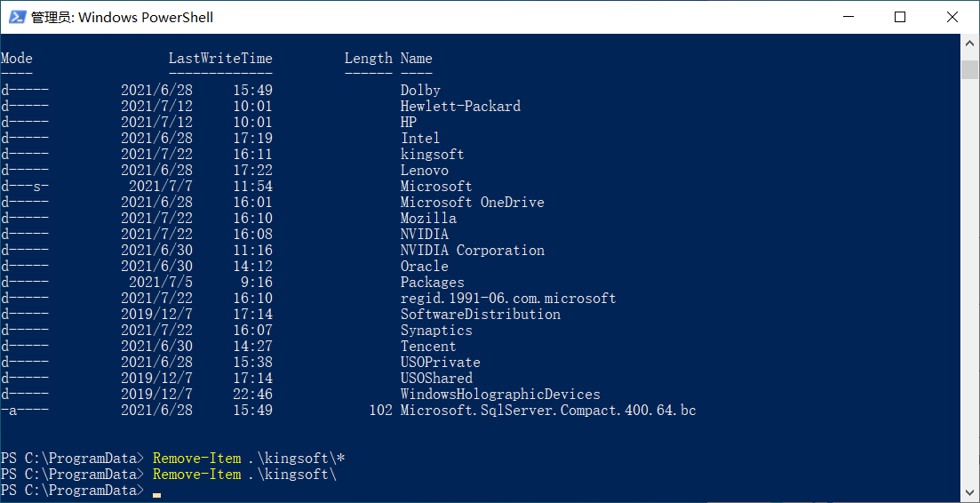
Task: Click the Mode column header text
Action: (17, 58)
